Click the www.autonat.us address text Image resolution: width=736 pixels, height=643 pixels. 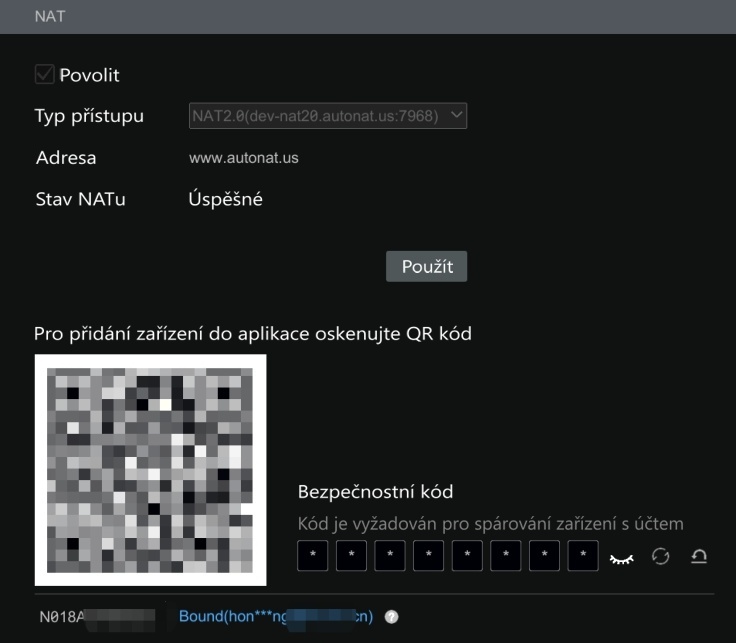coord(244,158)
